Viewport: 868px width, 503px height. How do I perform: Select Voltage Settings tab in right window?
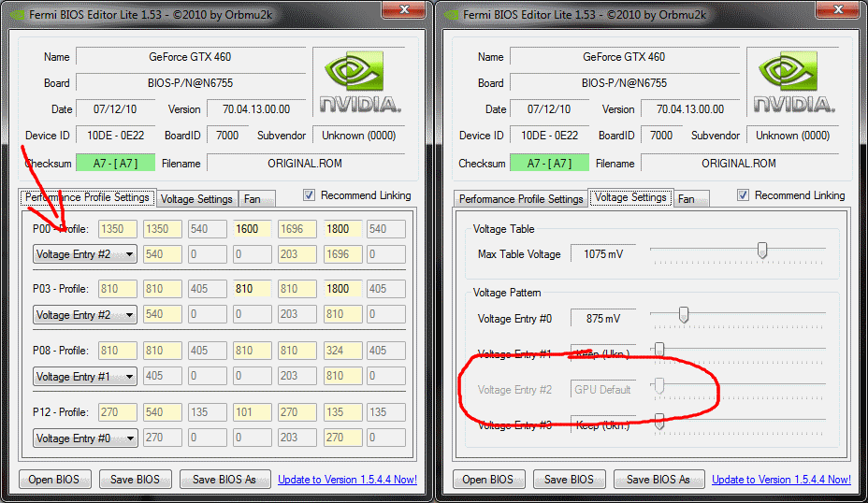pyautogui.click(x=630, y=197)
